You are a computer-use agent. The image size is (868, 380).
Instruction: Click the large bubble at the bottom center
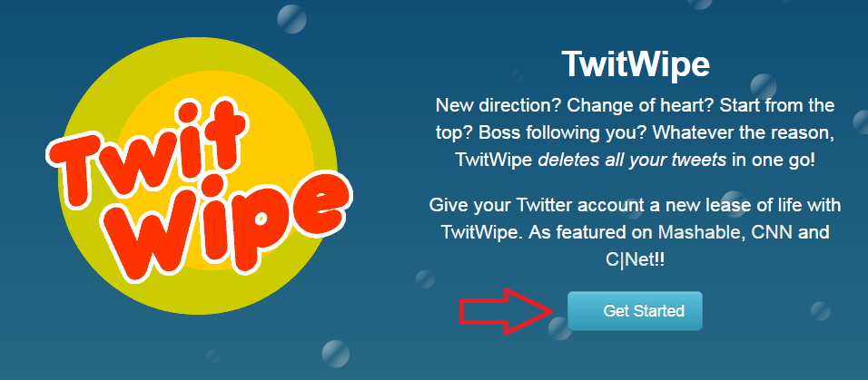coord(335,354)
